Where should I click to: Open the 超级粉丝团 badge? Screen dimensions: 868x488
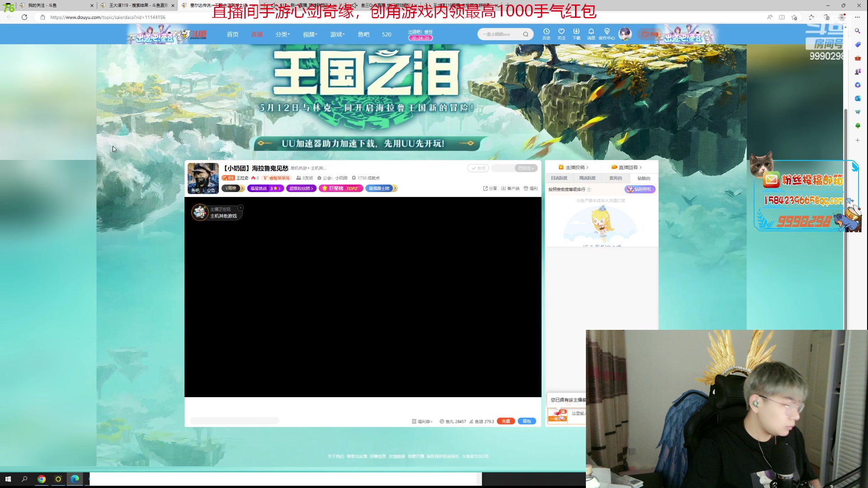[301, 188]
